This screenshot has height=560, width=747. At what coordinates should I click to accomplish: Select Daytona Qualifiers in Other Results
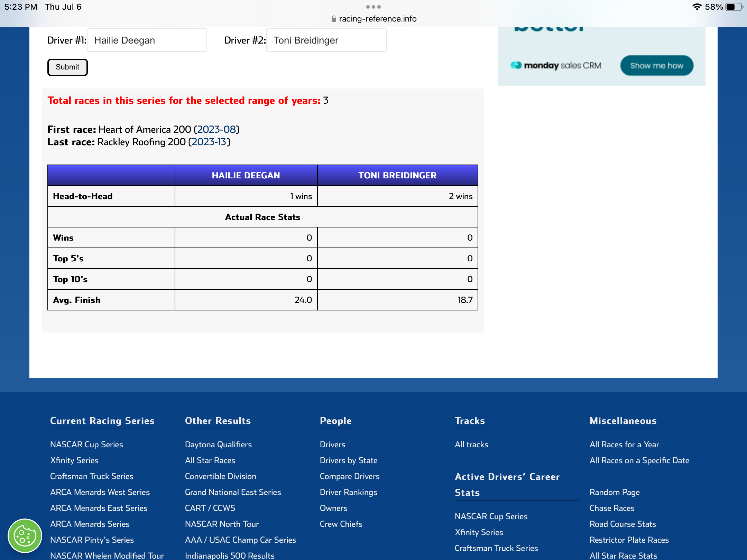click(218, 445)
